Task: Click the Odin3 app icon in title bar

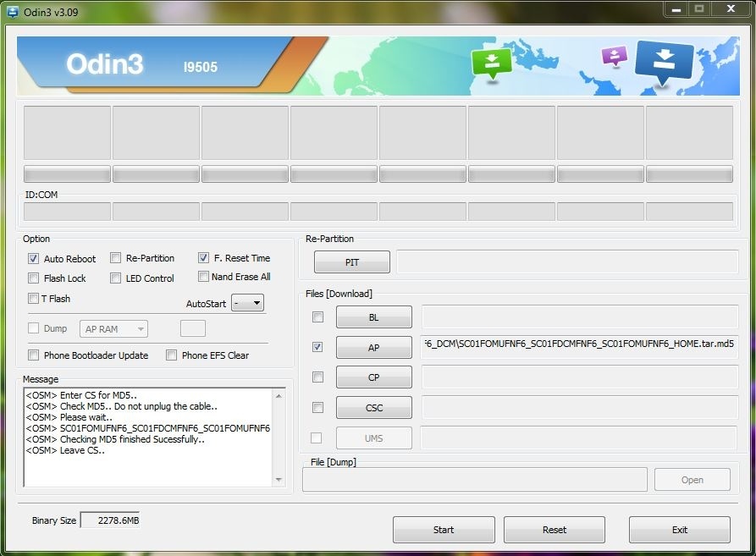Action: 13,12
